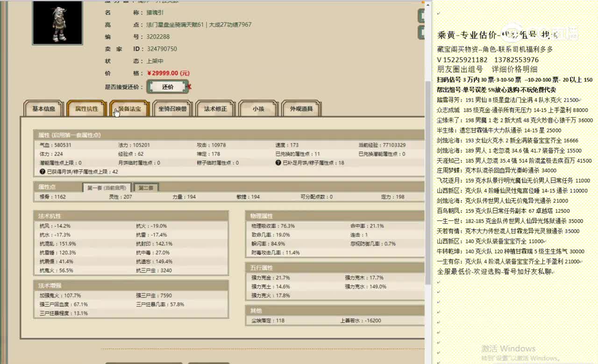Click the 定力：198 attribute

coord(393,197)
